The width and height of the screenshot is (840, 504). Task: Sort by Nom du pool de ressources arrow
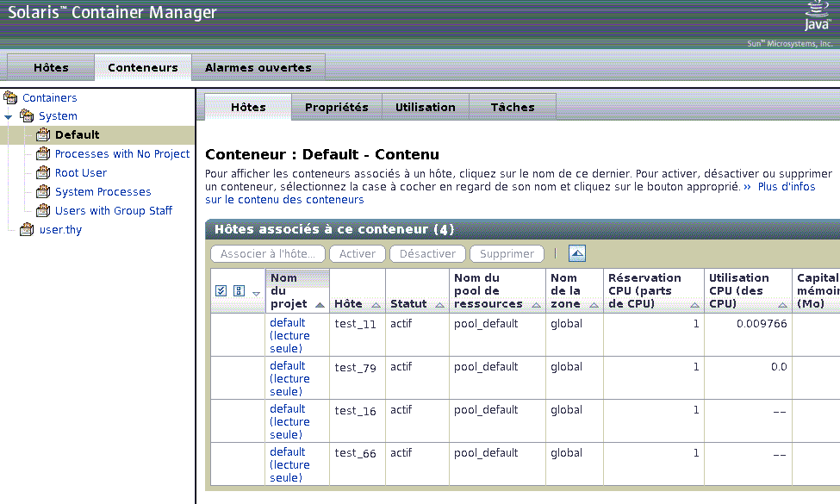tap(536, 305)
